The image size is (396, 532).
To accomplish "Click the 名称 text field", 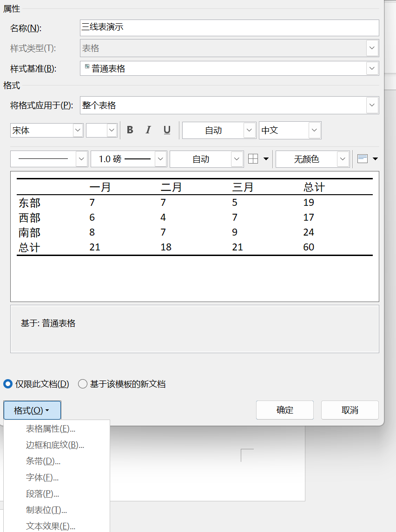I will (229, 28).
